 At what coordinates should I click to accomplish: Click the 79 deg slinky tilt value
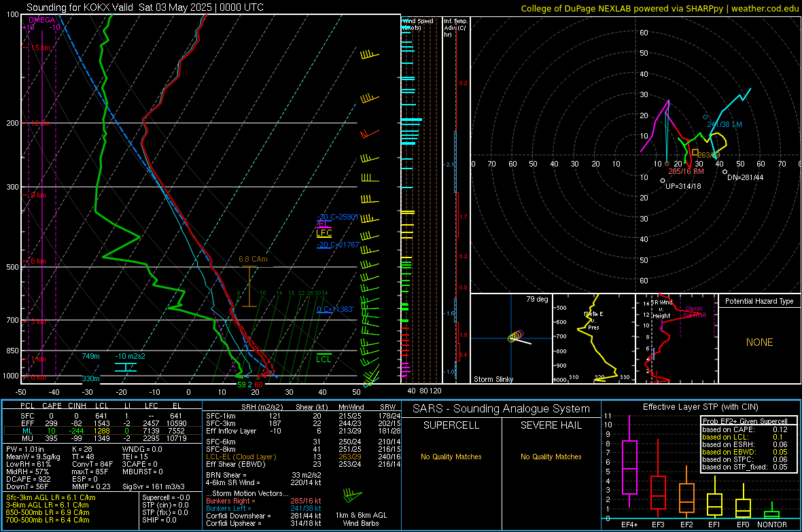(x=537, y=299)
